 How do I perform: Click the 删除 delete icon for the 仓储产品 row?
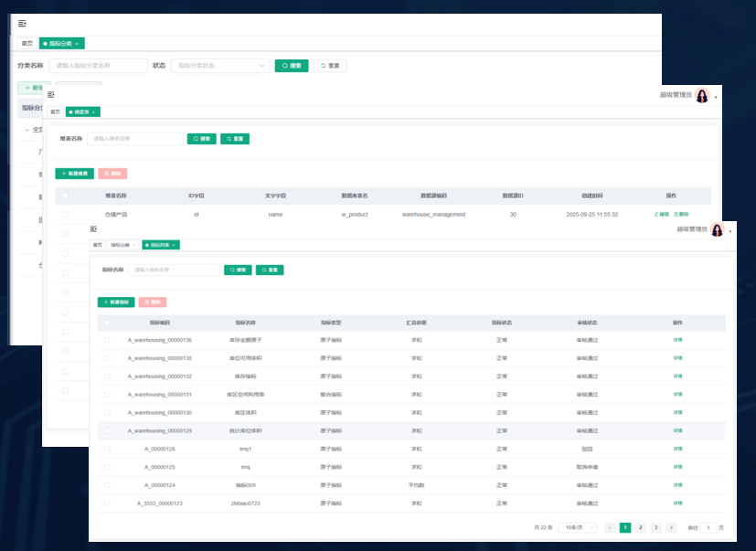point(681,214)
